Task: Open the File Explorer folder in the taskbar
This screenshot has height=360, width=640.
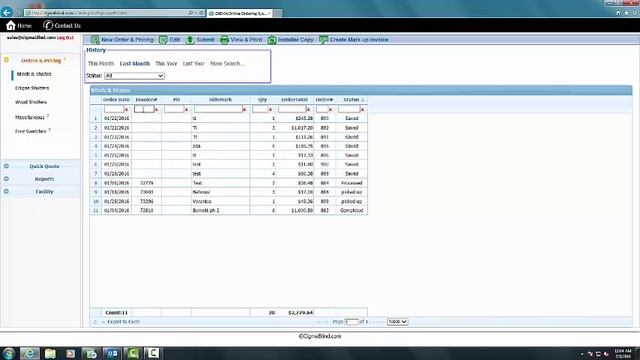Action: pyautogui.click(x=50, y=353)
